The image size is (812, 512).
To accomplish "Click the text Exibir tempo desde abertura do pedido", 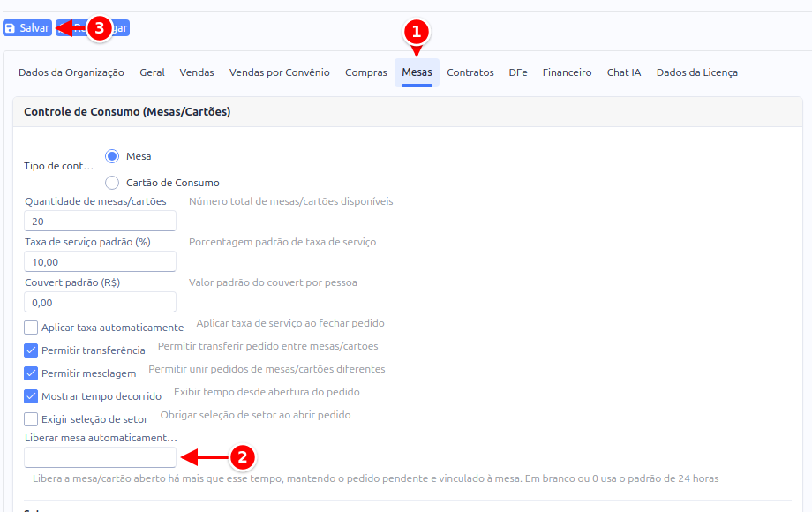I will (x=267, y=392).
